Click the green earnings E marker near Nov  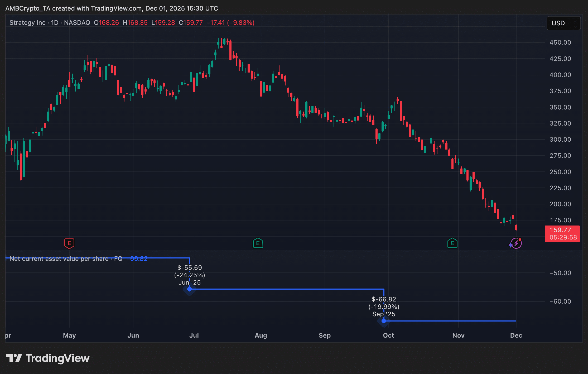pyautogui.click(x=452, y=243)
